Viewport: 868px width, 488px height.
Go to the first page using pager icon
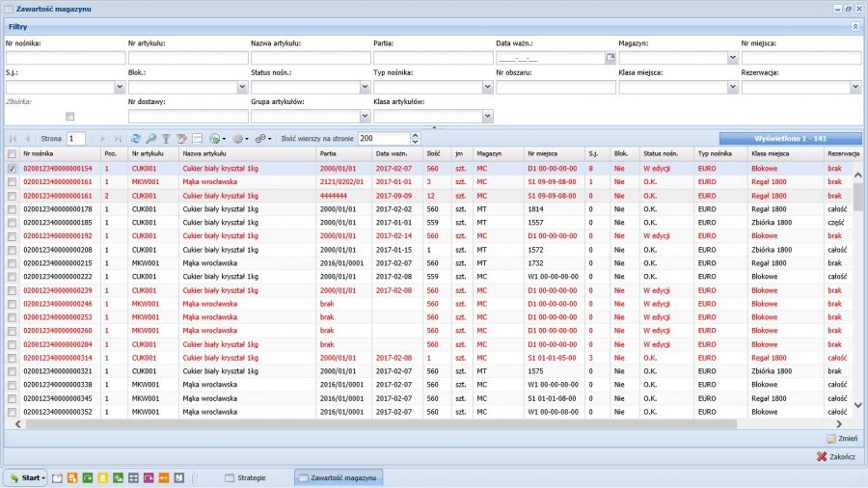click(x=13, y=139)
